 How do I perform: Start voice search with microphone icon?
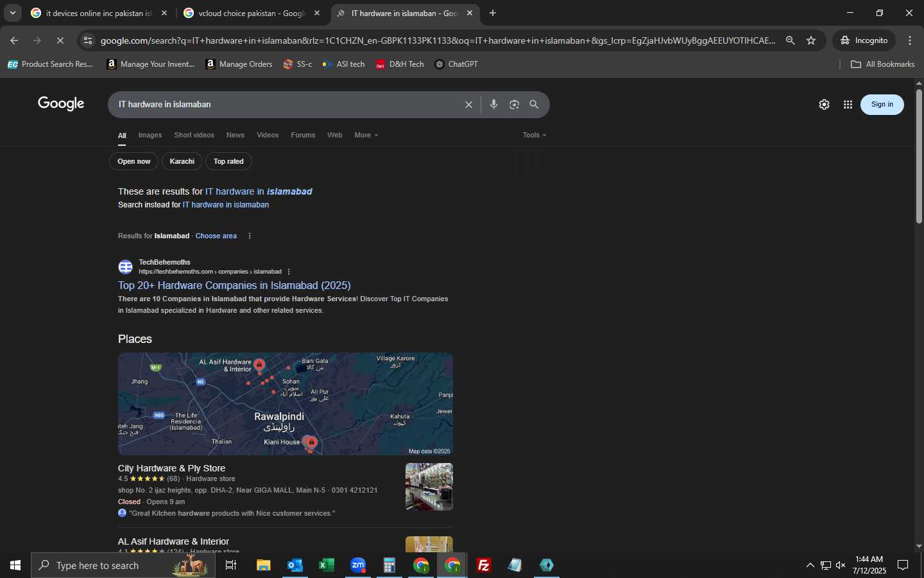point(493,105)
